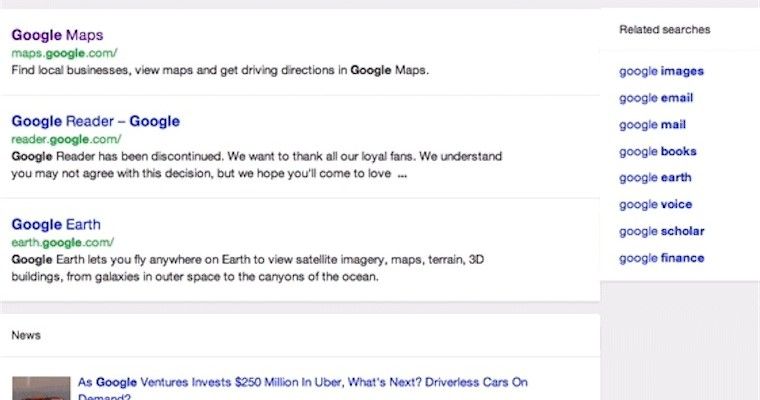Select related search google voice
Screen dimensions: 760x400
(655, 205)
